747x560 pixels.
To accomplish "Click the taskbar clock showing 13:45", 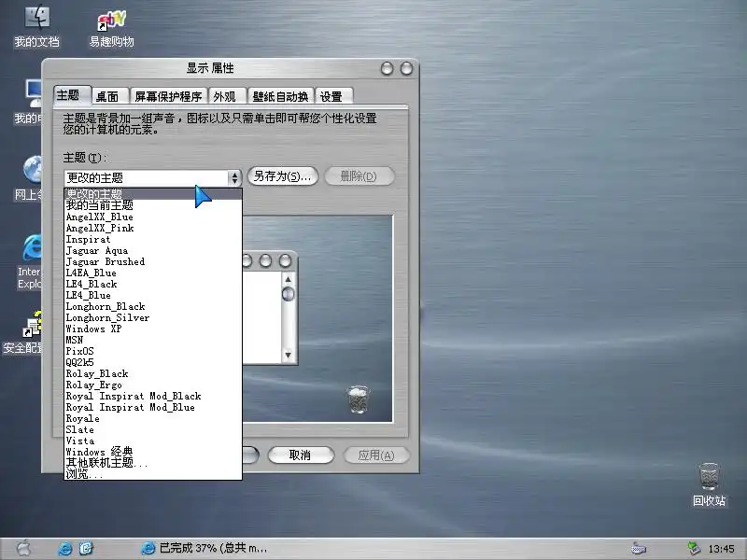I will pos(721,549).
